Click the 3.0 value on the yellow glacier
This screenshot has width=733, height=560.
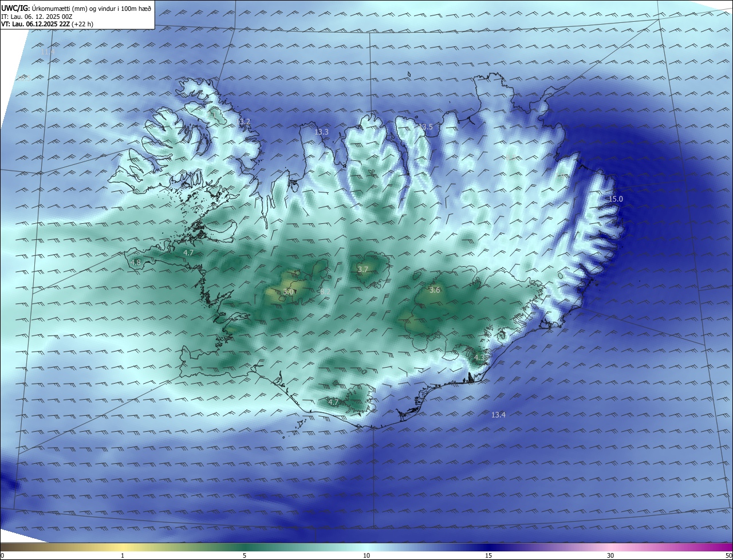[289, 292]
